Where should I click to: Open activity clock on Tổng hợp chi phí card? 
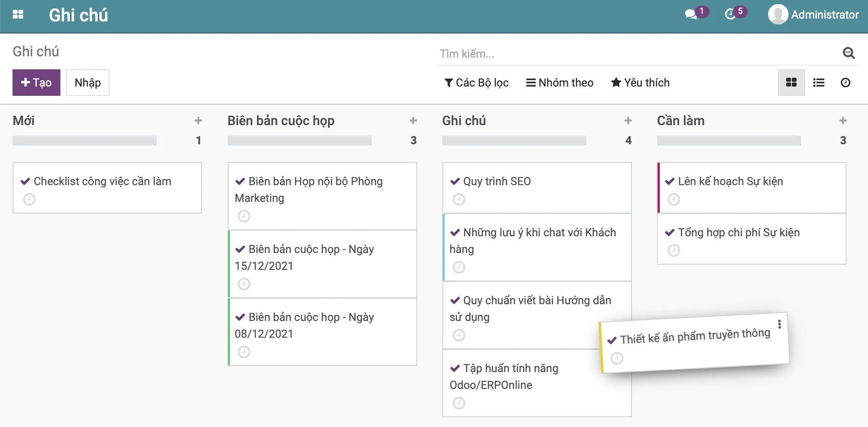coord(673,251)
